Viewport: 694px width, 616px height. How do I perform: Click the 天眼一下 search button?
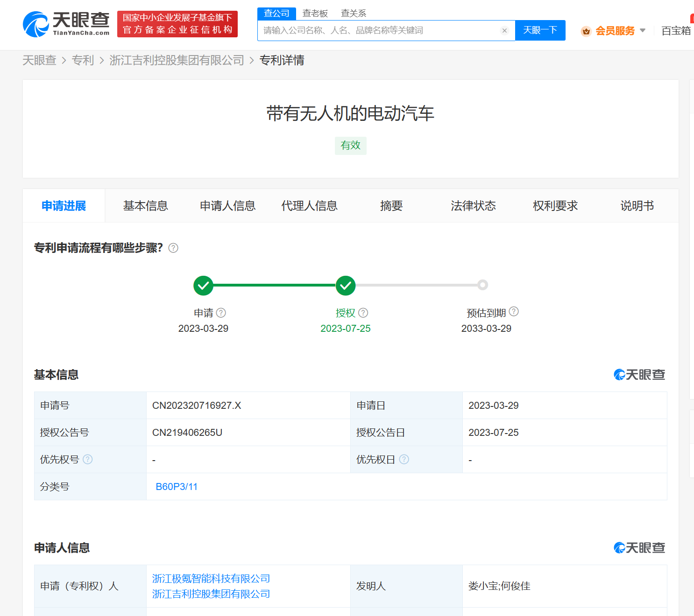tap(540, 30)
